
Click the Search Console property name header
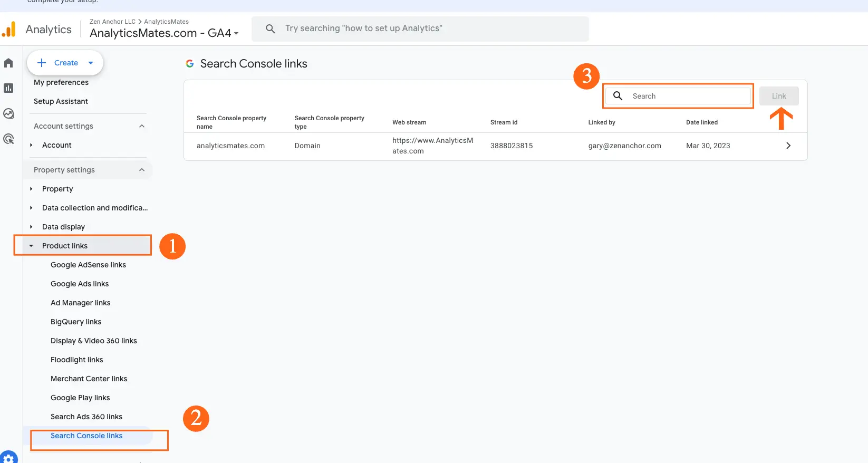(x=232, y=122)
